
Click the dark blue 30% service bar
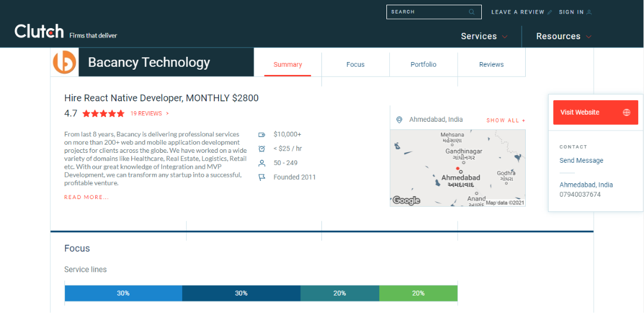coord(241,293)
